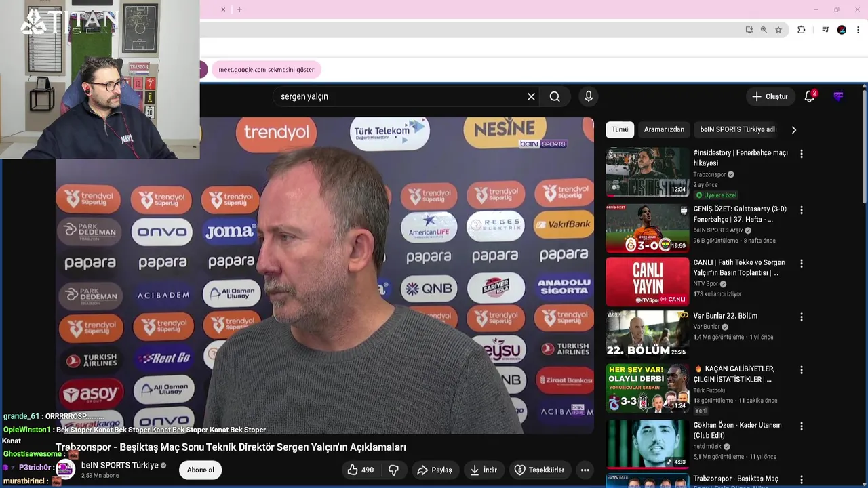The image size is (868, 488).
Task: Open options for Trabzonspor - Beşiktaş Maç suggestion
Action: coord(802,480)
